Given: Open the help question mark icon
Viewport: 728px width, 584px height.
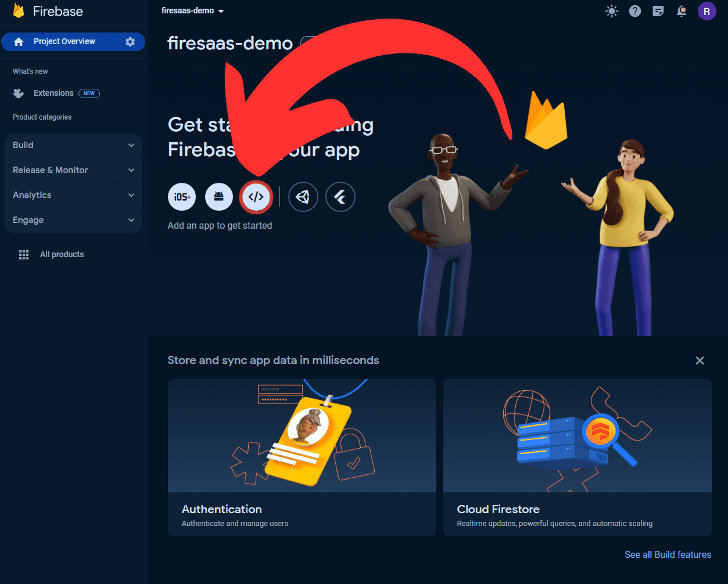Looking at the screenshot, I should coord(635,11).
